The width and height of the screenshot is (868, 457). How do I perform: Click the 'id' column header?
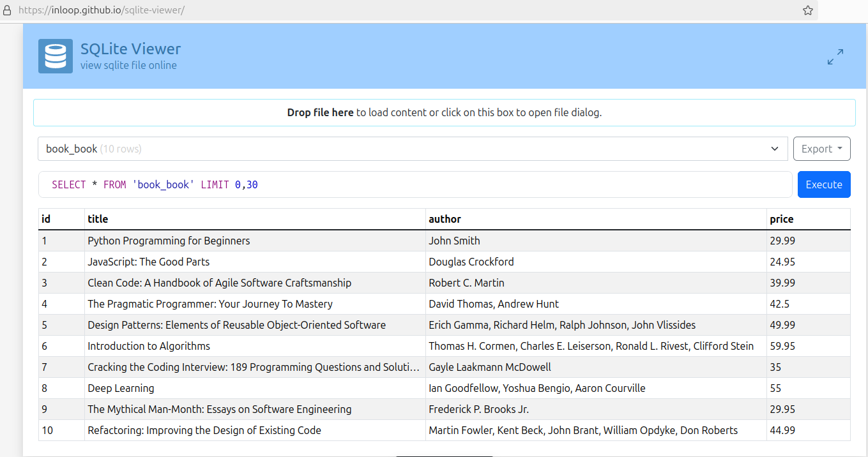click(x=46, y=219)
